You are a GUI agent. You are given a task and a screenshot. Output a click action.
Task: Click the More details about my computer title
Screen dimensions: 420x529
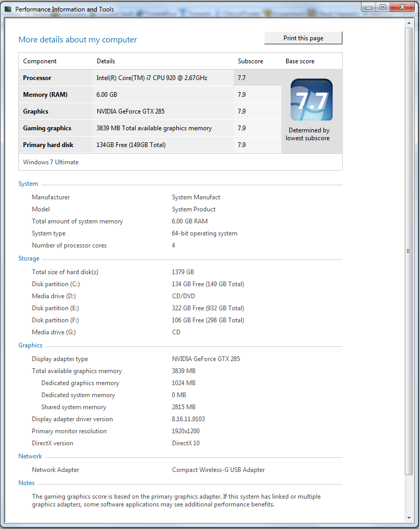click(x=77, y=40)
